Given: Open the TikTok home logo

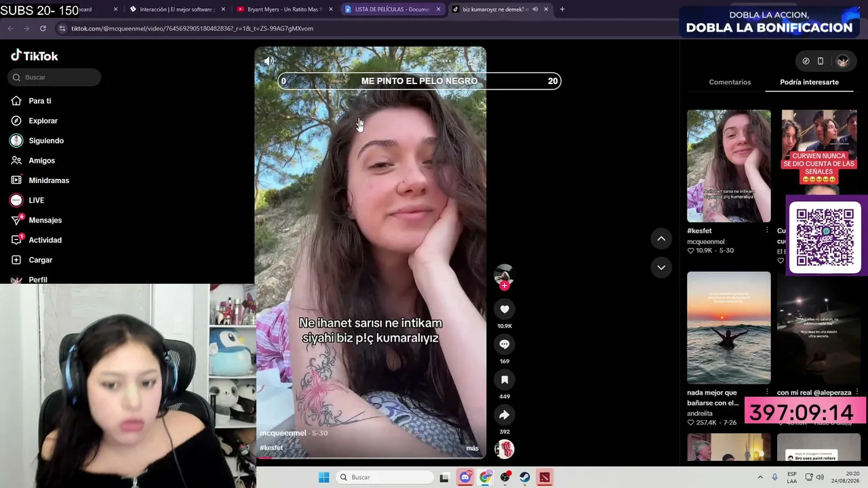Looking at the screenshot, I should click(35, 56).
